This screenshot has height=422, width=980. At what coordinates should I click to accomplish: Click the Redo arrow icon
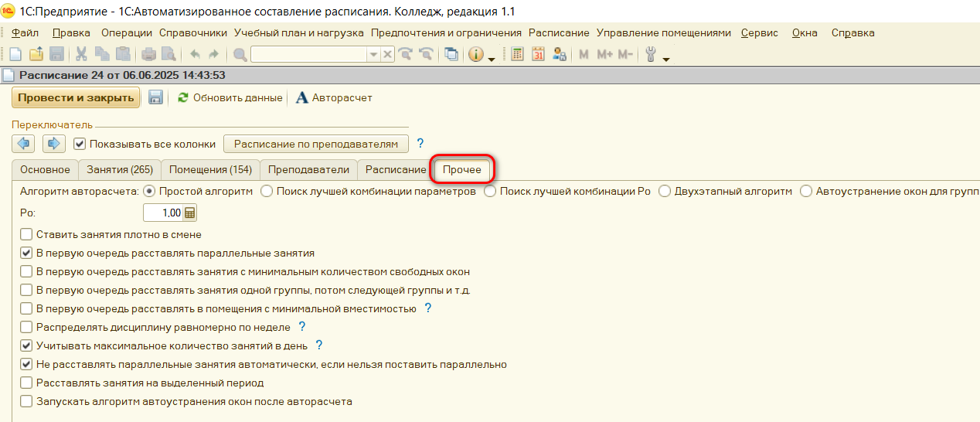point(213,54)
